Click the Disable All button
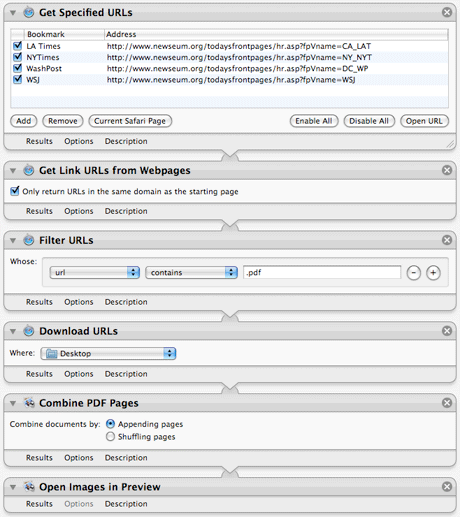 click(x=369, y=121)
